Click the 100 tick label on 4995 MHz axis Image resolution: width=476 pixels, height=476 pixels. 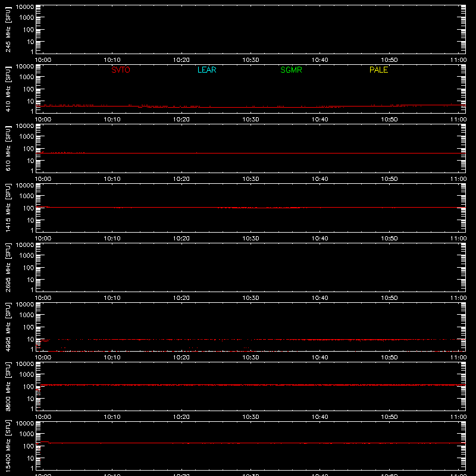29,327
